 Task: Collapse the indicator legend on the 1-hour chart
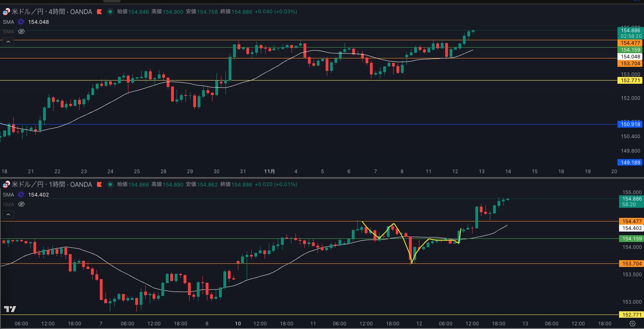point(8,214)
